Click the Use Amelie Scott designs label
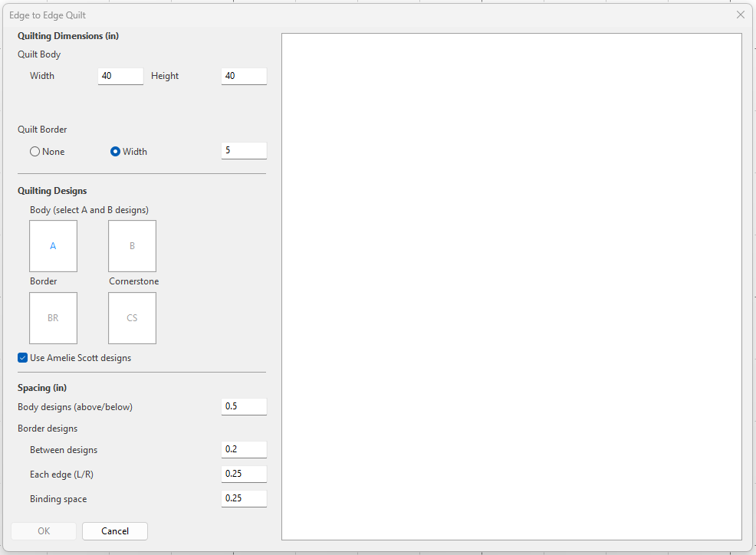The image size is (756, 555). [81, 358]
